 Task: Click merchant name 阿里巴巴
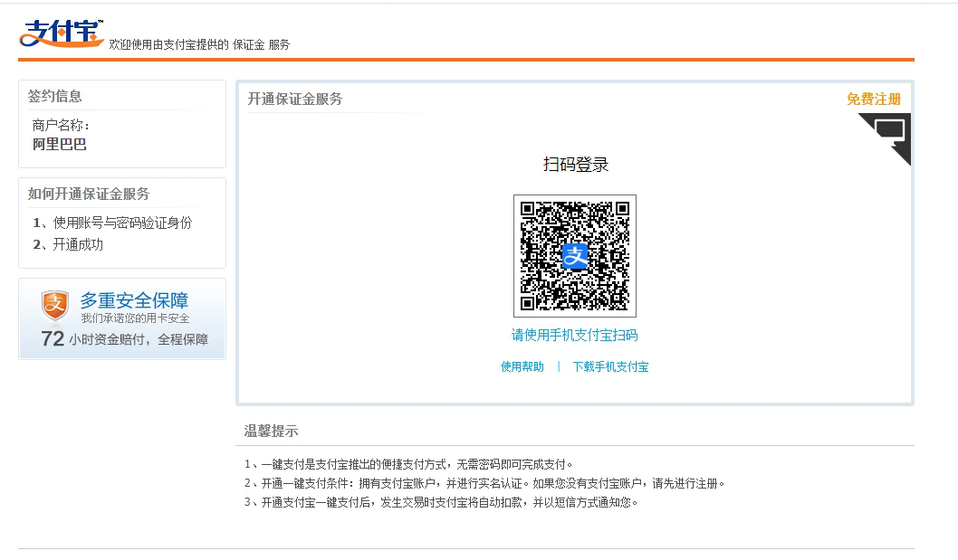pyautogui.click(x=60, y=144)
